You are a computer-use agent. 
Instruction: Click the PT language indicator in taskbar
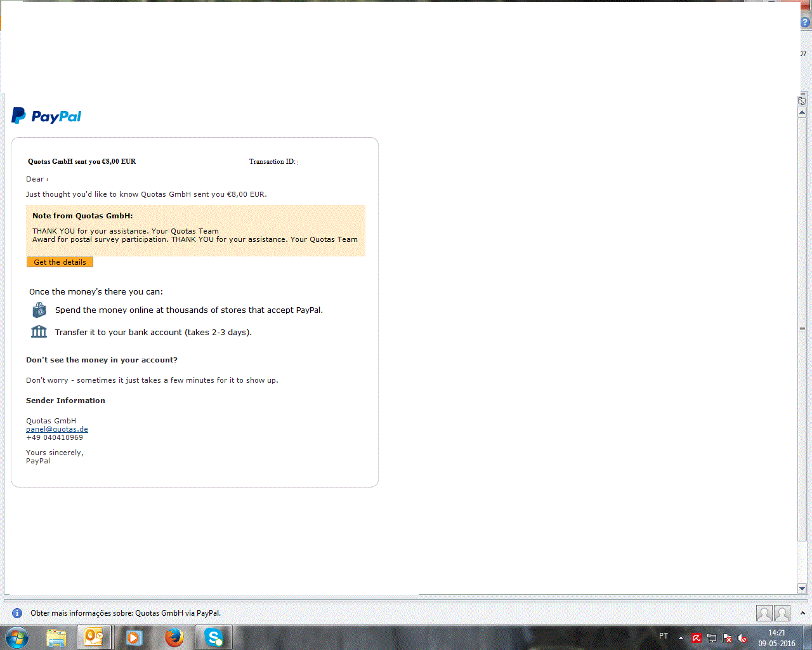click(664, 636)
